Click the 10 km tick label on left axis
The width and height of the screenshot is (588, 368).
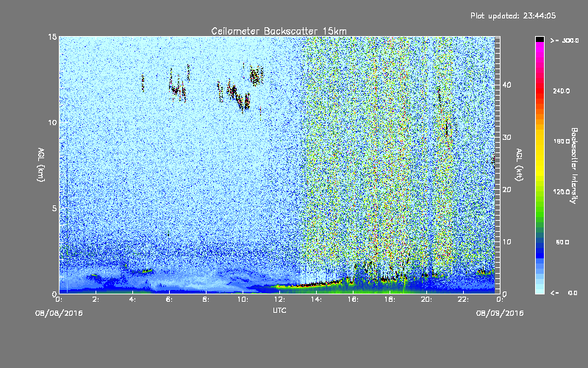(52, 122)
